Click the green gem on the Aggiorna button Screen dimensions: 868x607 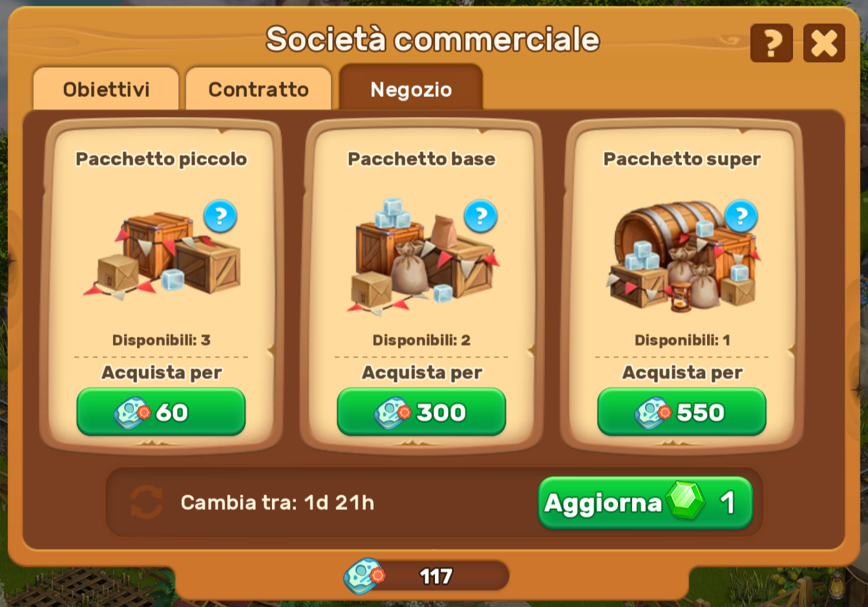(686, 501)
